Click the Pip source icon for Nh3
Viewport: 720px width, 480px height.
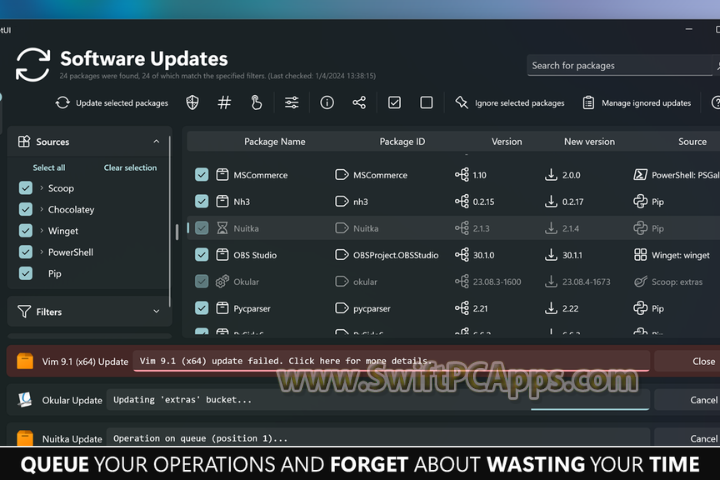pos(640,201)
